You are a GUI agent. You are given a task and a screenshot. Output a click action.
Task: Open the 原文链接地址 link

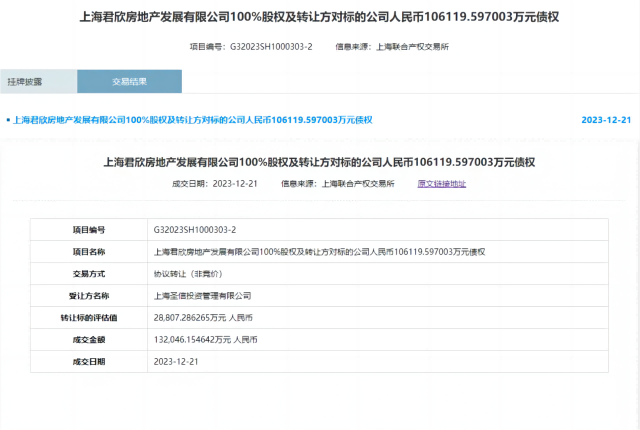[x=442, y=184]
